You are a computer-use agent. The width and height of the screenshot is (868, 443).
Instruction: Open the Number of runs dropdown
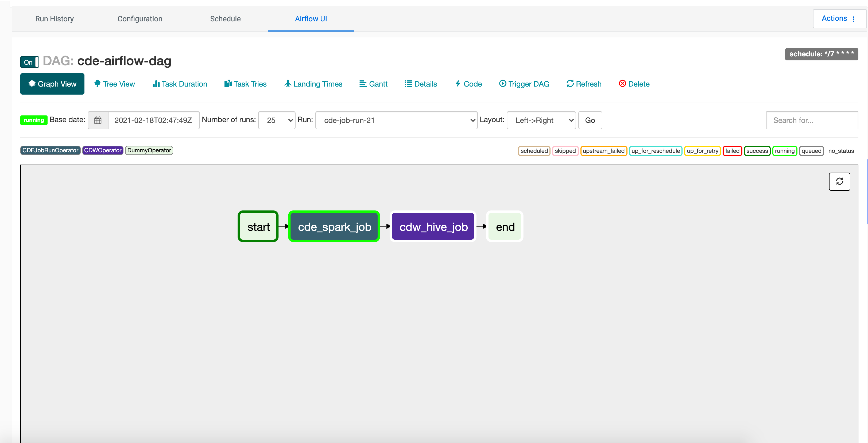[x=277, y=120]
